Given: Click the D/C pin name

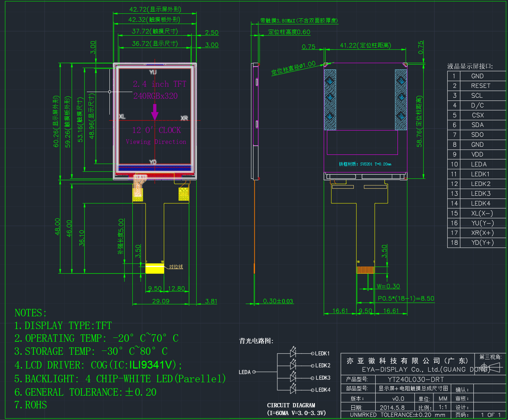Looking at the screenshot, I should pos(477,105).
